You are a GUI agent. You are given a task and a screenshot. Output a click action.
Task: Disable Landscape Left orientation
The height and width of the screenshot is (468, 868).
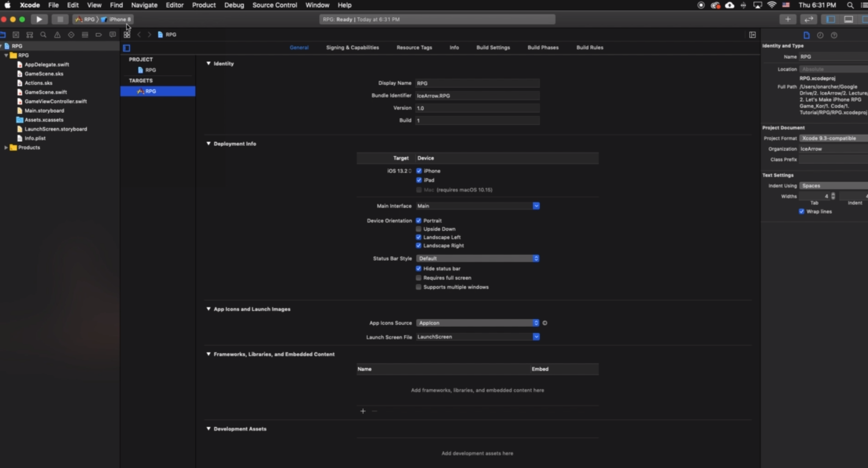point(419,237)
